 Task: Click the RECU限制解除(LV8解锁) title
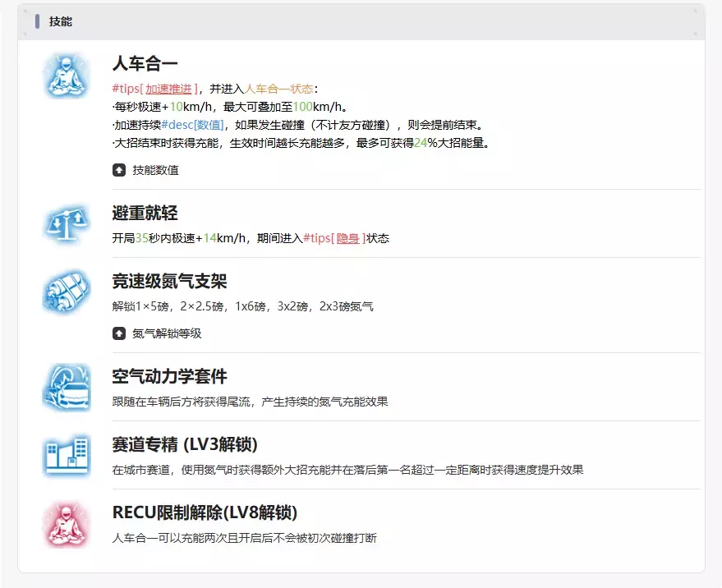point(205,512)
